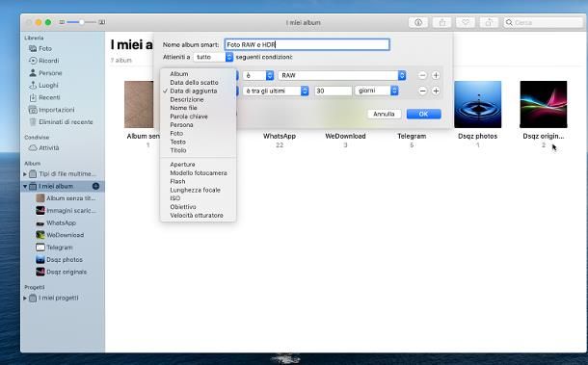This screenshot has width=588, height=365.
Task: Open Importazioni in the sidebar
Action: click(x=56, y=110)
